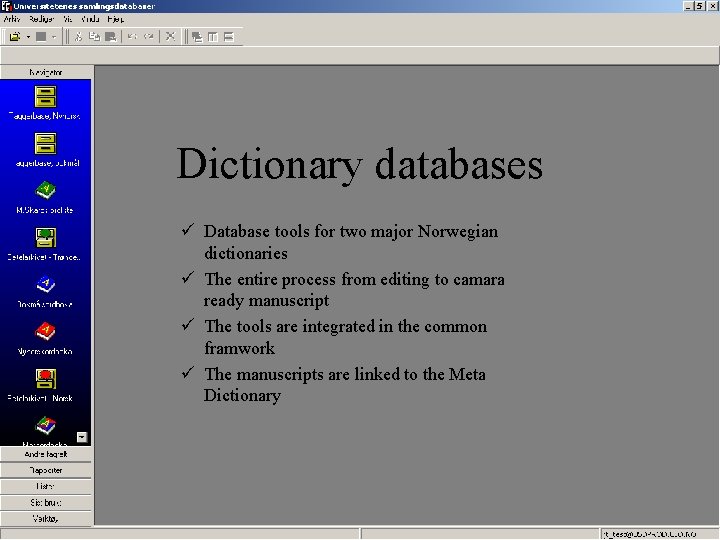Switch to the Lister panel

click(x=46, y=486)
